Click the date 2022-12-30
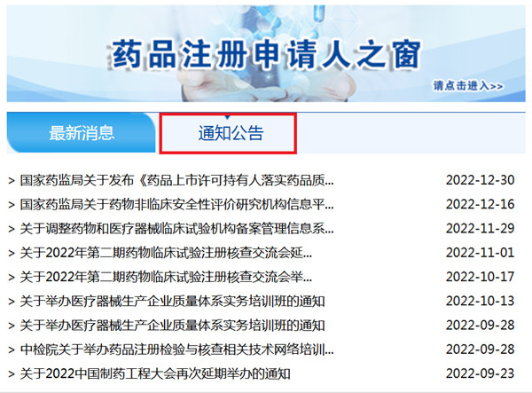Viewport: 532px width, 393px height. point(480,180)
